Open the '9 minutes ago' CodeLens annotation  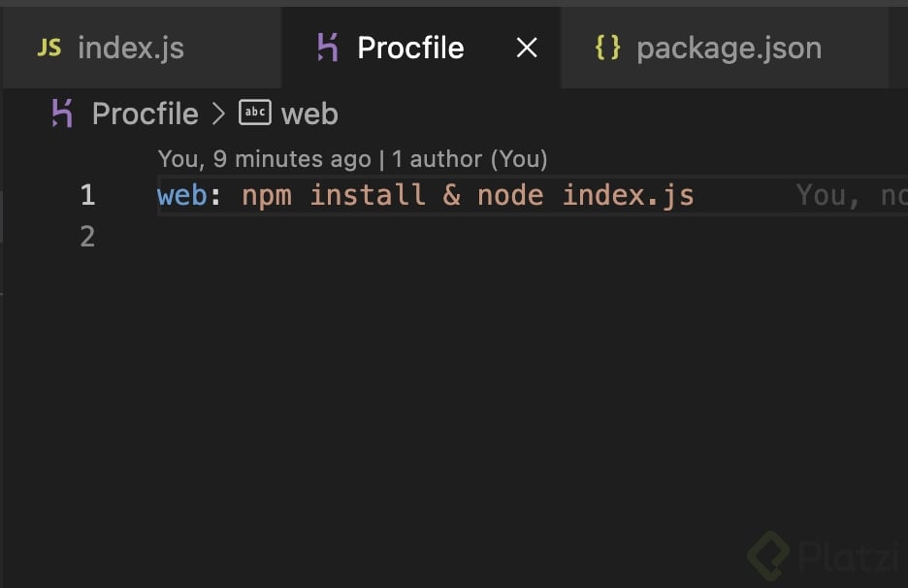(352, 159)
